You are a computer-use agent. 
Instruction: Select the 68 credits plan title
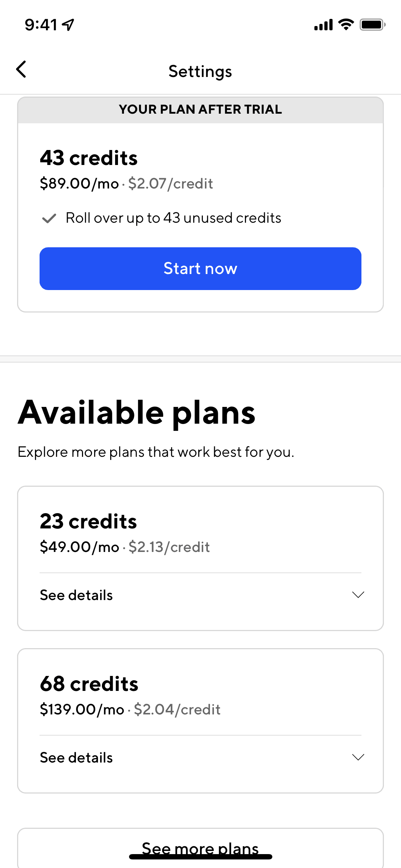[89, 684]
